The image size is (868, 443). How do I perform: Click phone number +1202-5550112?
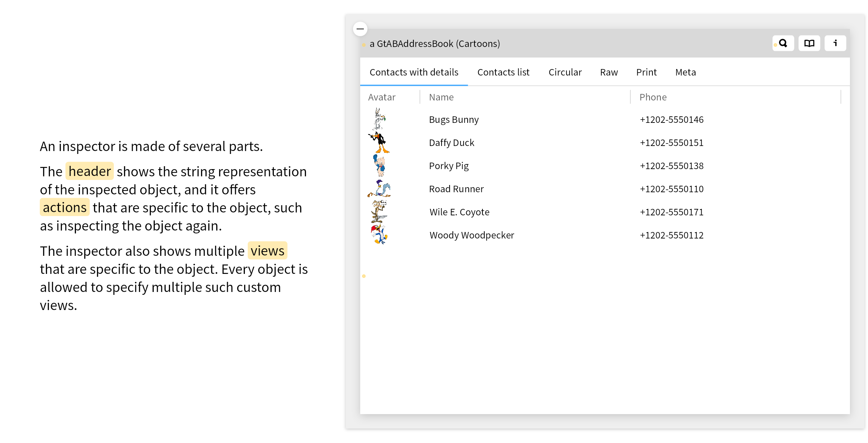click(x=672, y=235)
